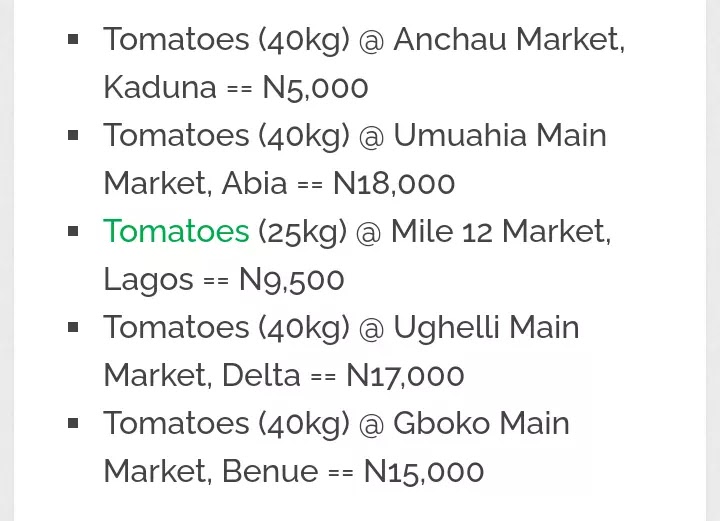Click the Ughelli Main text

(x=486, y=328)
